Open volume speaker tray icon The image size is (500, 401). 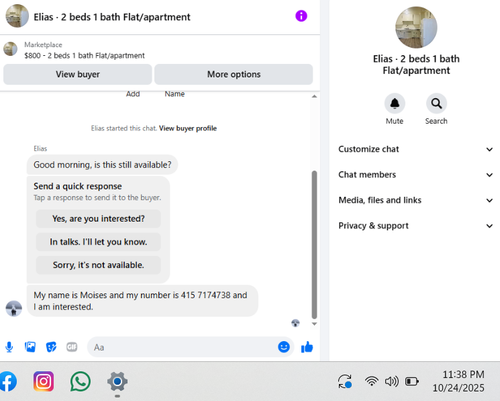tap(392, 381)
